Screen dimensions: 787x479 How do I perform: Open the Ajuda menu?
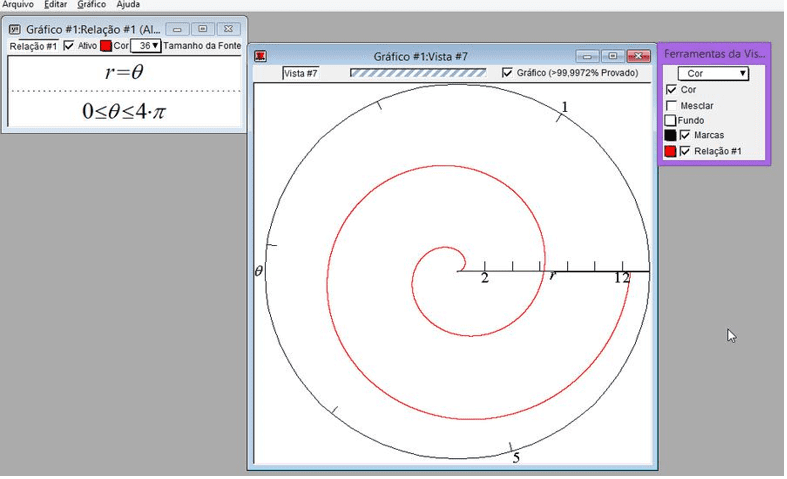(128, 5)
